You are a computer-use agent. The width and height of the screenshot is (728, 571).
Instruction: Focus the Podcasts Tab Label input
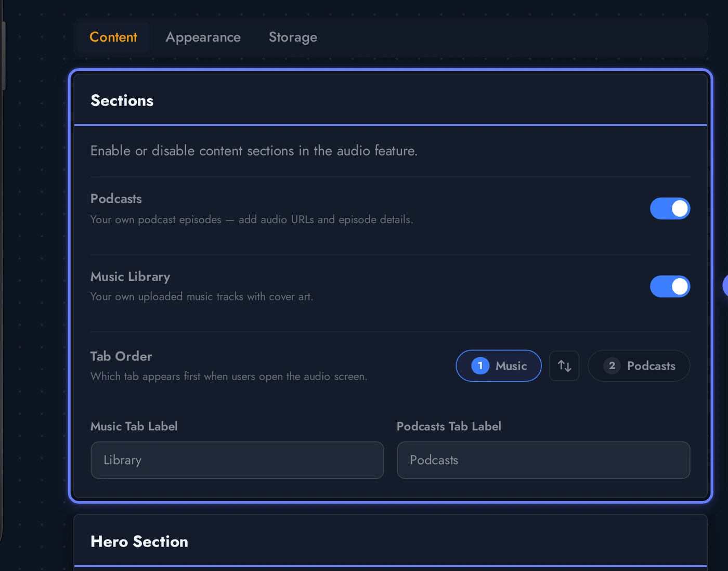pyautogui.click(x=543, y=460)
